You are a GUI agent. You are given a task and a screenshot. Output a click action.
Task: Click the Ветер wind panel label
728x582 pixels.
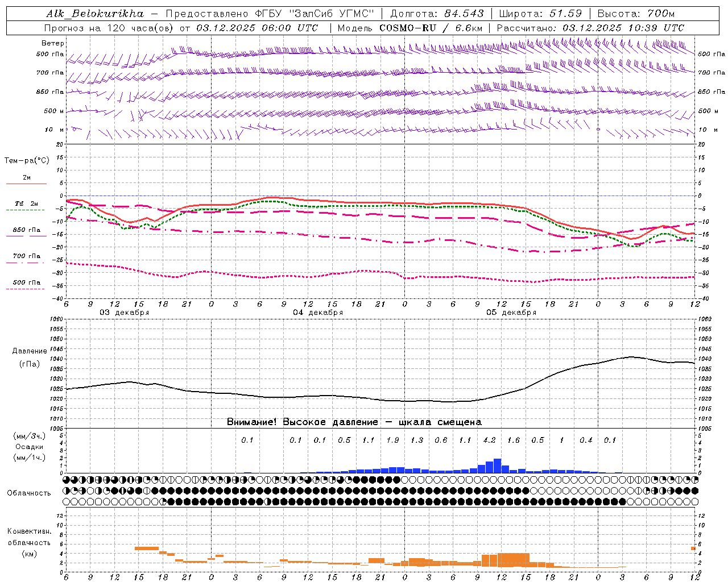[53, 43]
